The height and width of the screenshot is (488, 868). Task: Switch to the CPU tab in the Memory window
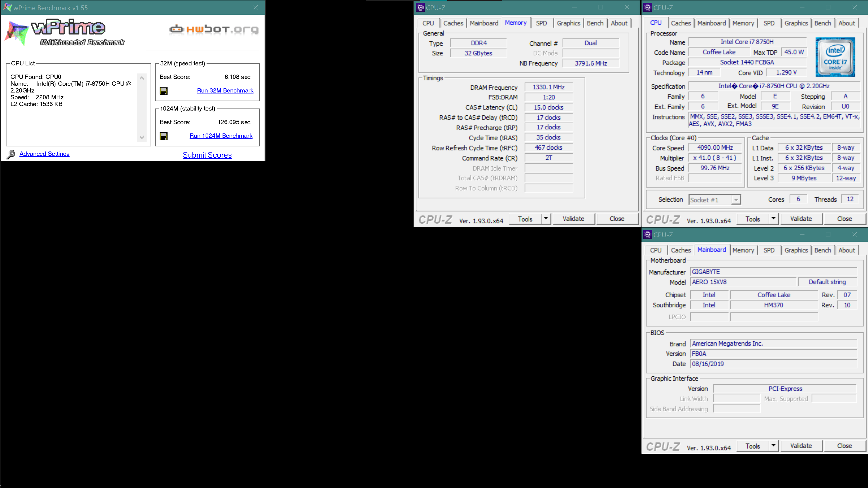428,23
